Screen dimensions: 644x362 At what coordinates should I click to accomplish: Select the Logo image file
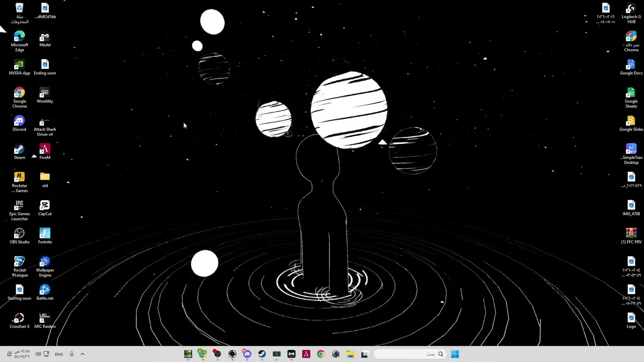point(631,321)
